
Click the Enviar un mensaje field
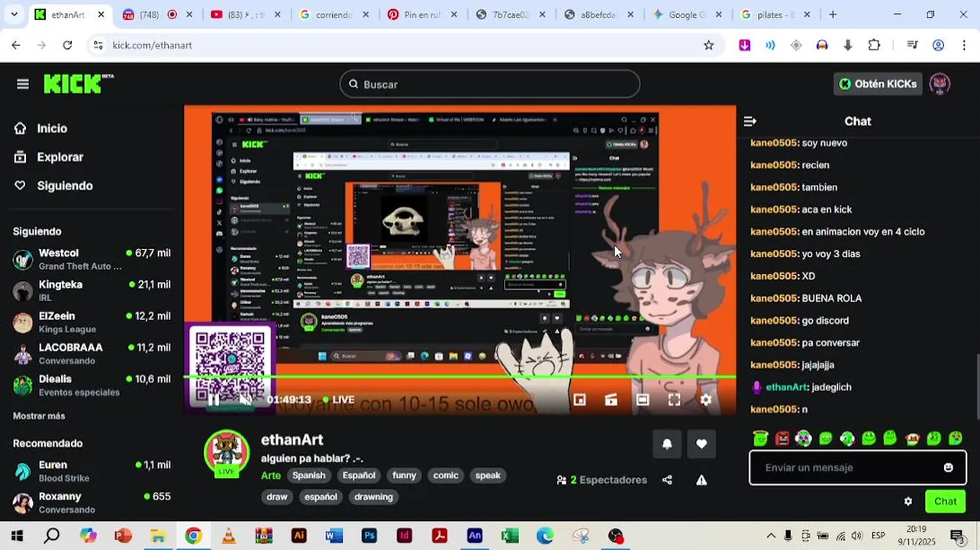(x=857, y=467)
